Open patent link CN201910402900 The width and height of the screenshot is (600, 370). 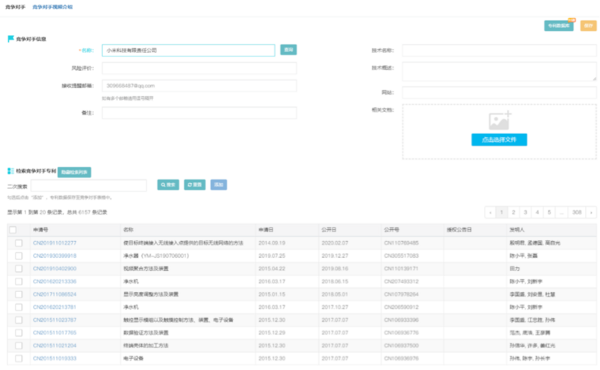pos(55,269)
